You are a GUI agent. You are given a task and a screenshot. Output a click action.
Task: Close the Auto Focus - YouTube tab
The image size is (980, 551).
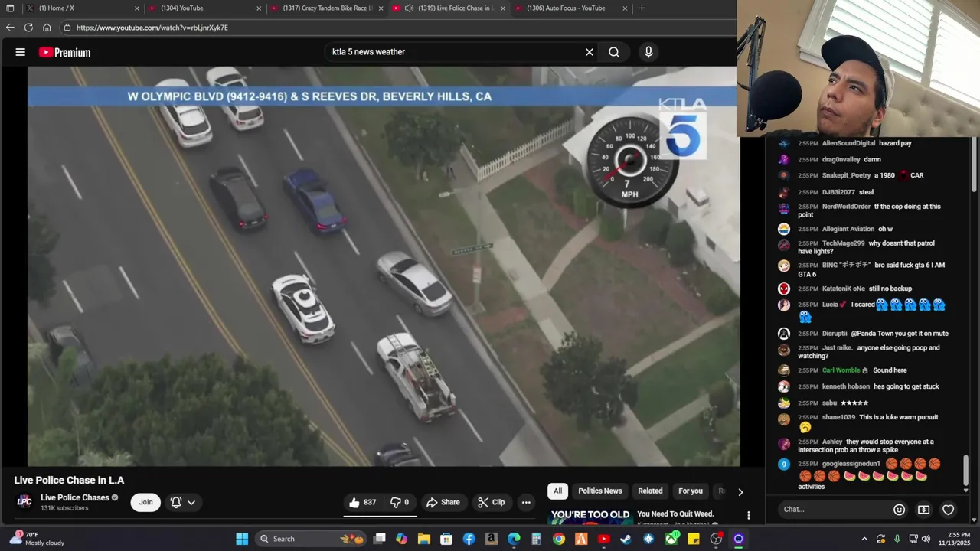tap(626, 8)
